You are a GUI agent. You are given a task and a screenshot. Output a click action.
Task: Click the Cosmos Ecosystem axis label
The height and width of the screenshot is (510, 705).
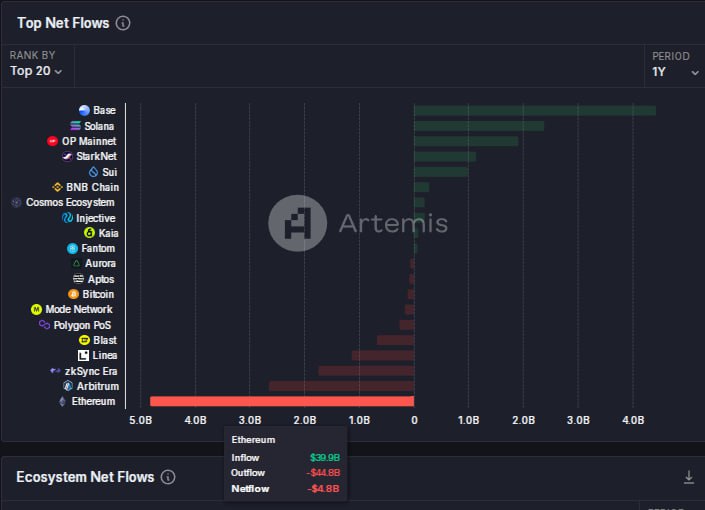(70, 202)
